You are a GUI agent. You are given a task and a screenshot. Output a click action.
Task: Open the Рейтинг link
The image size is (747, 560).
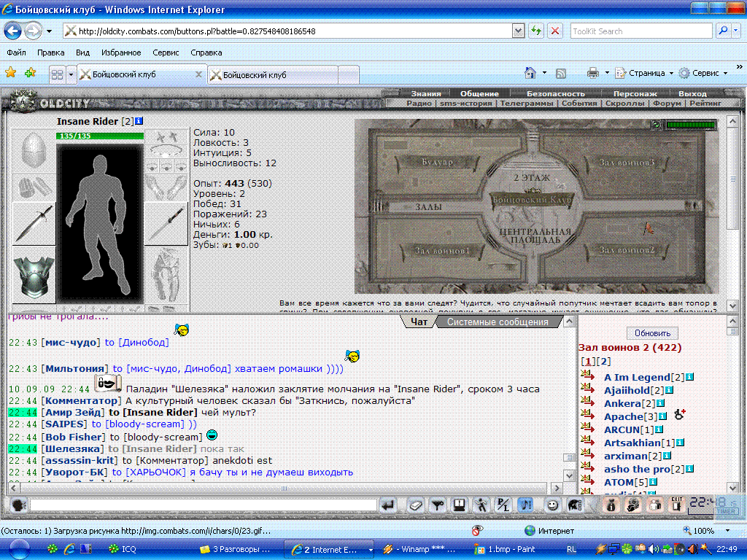(x=705, y=103)
